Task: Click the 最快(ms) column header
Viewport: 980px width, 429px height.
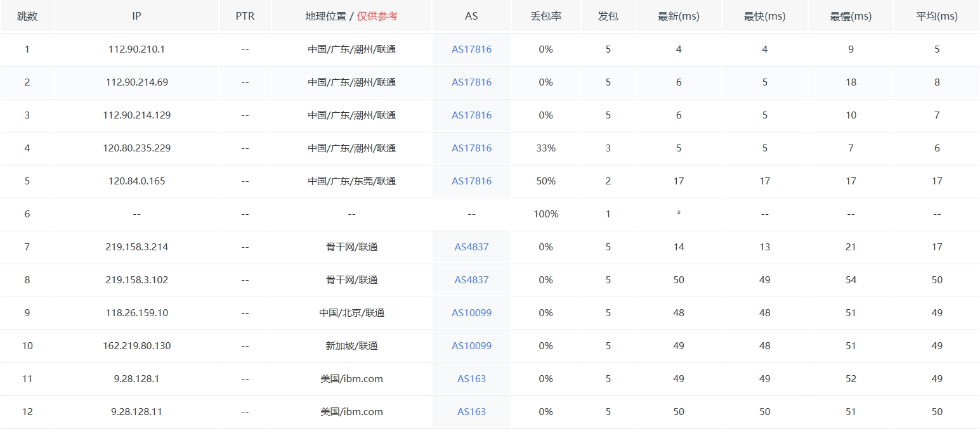Action: click(765, 16)
